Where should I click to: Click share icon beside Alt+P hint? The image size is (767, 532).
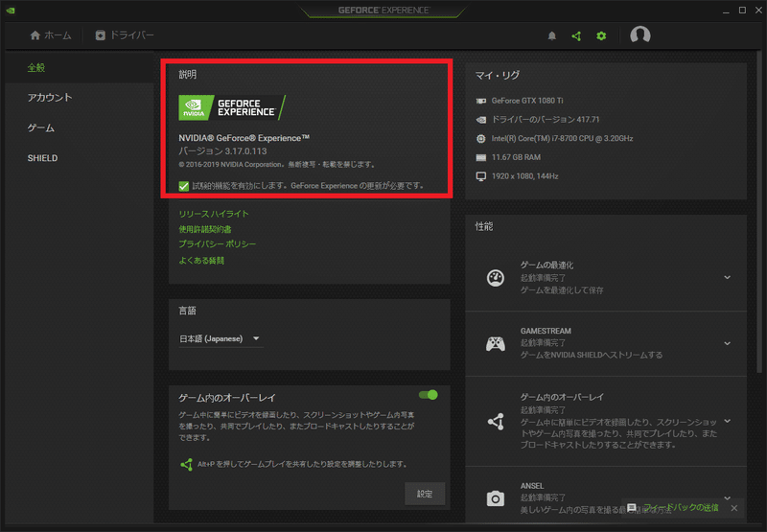coord(186,464)
